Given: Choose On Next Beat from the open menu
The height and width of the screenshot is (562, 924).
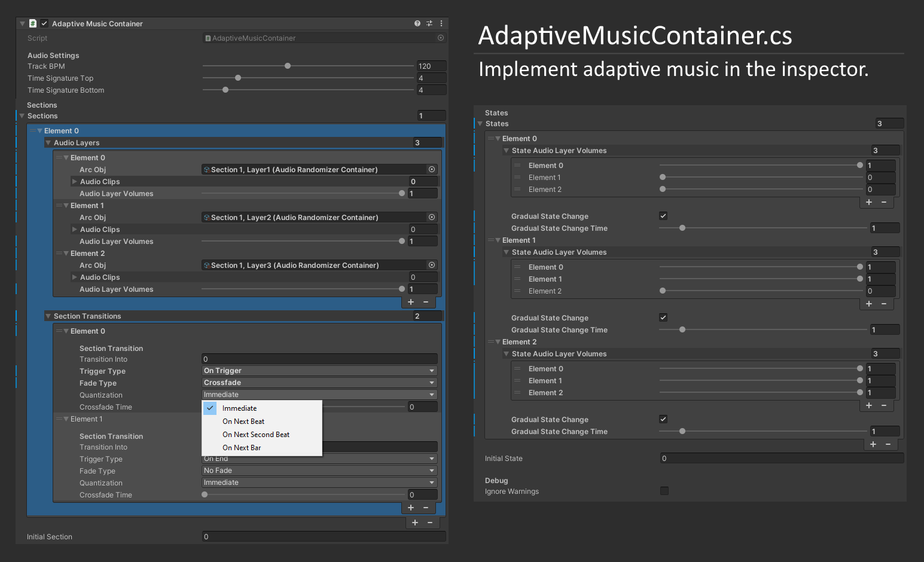Looking at the screenshot, I should point(243,421).
